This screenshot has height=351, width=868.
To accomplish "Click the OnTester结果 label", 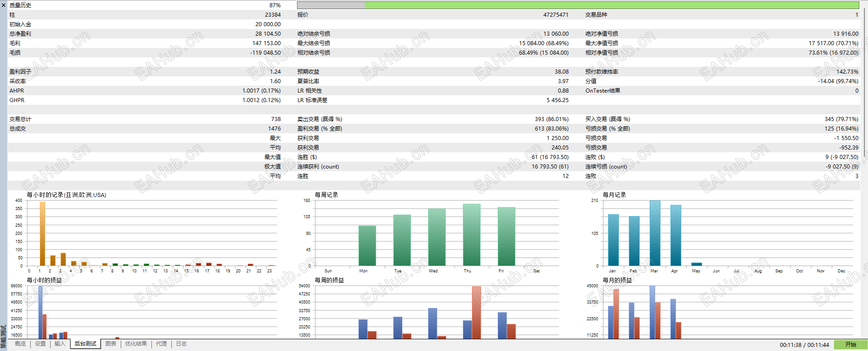I will pos(603,91).
